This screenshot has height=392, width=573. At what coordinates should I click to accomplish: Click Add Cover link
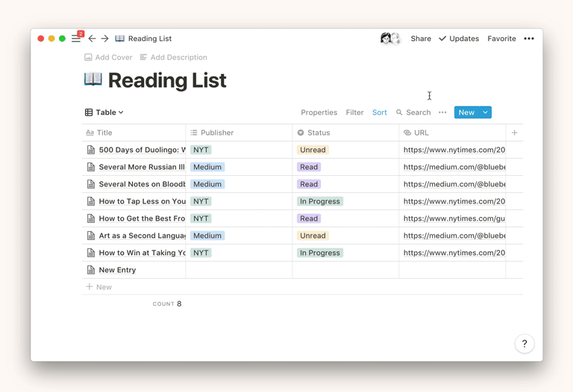(108, 57)
